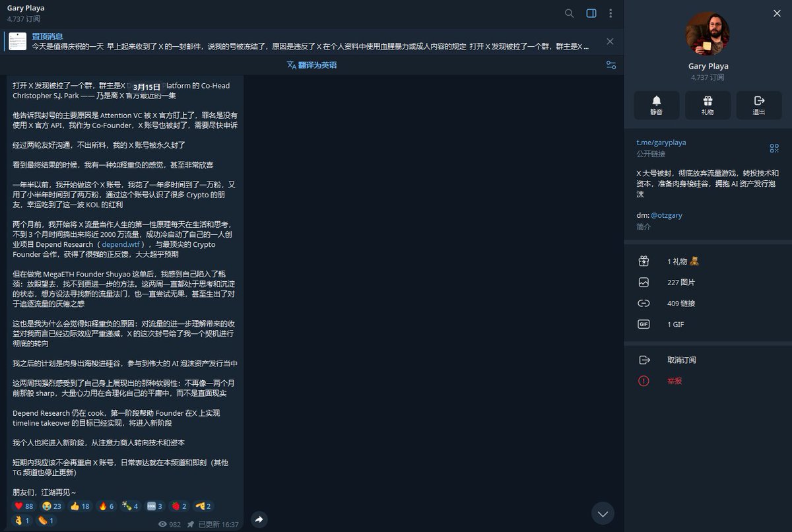This screenshot has height=532, width=792.
Task: Click the pin icon beside 已更新 16:37
Action: pyautogui.click(x=190, y=524)
